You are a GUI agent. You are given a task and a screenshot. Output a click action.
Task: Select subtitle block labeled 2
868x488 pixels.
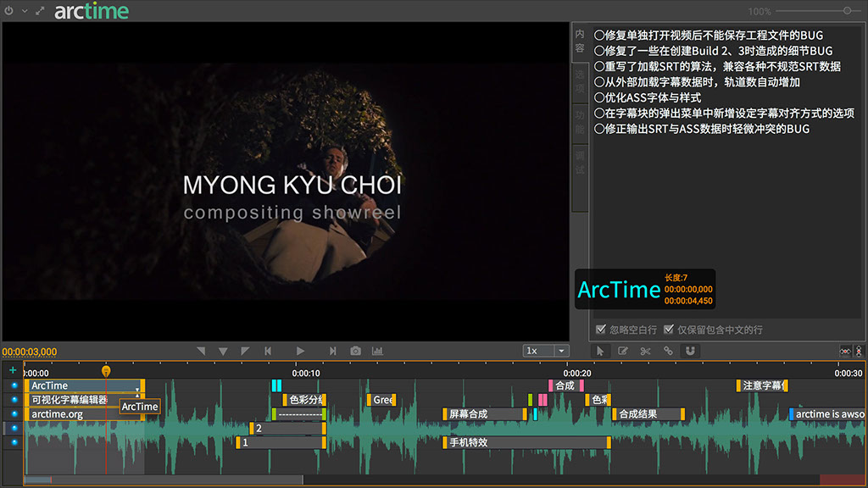(287, 428)
